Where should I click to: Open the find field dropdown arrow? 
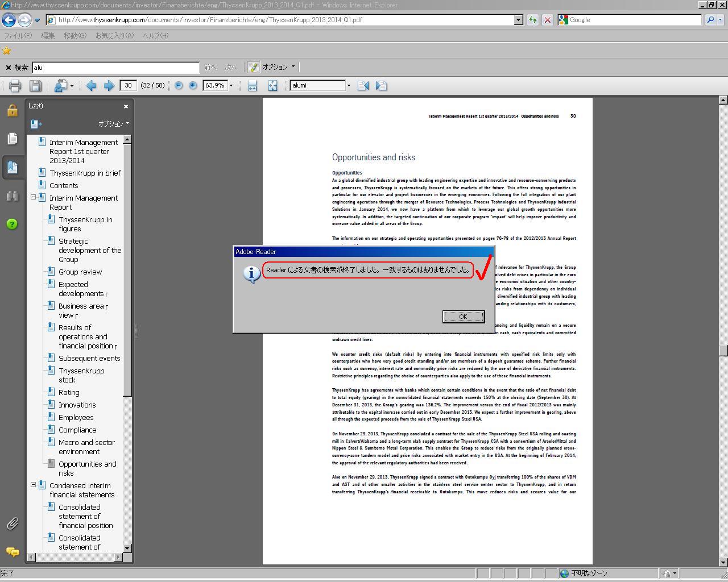click(349, 86)
